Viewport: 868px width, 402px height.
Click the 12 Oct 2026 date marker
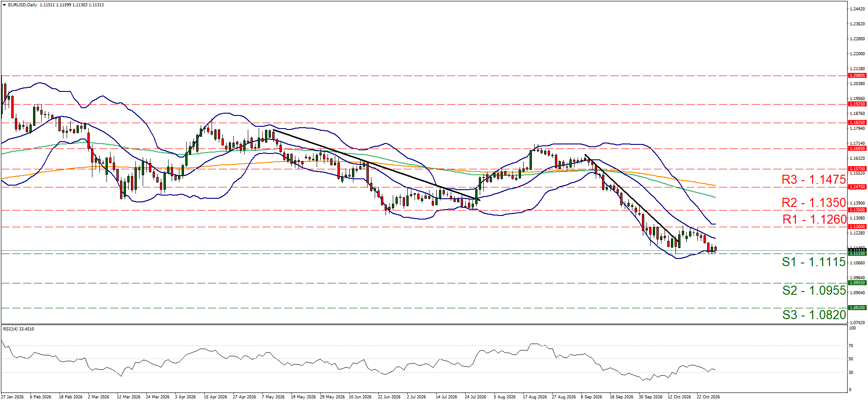pos(680,397)
